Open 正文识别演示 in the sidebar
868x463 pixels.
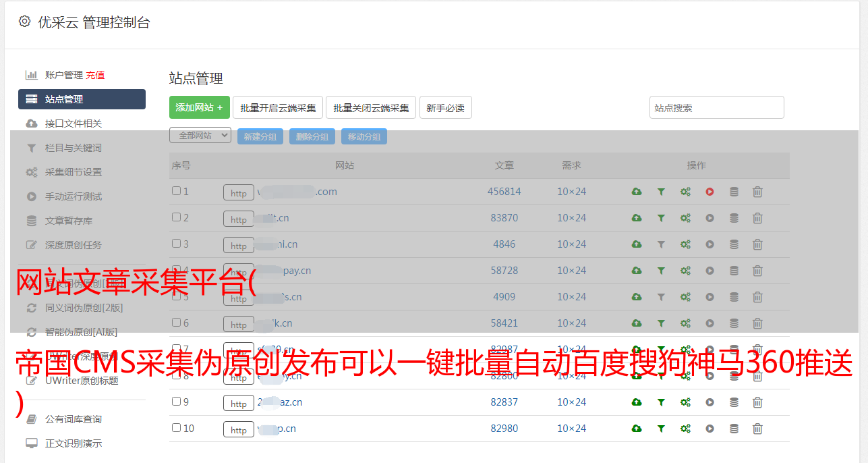pos(74,443)
